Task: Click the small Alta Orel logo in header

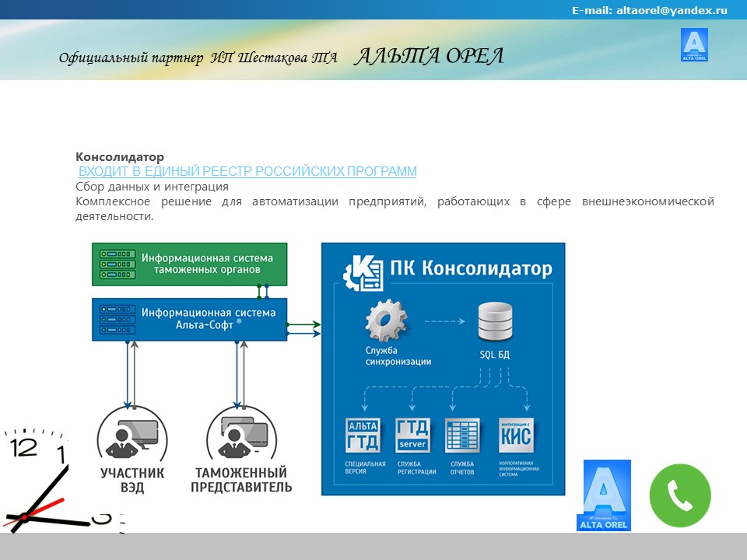Action: click(694, 45)
